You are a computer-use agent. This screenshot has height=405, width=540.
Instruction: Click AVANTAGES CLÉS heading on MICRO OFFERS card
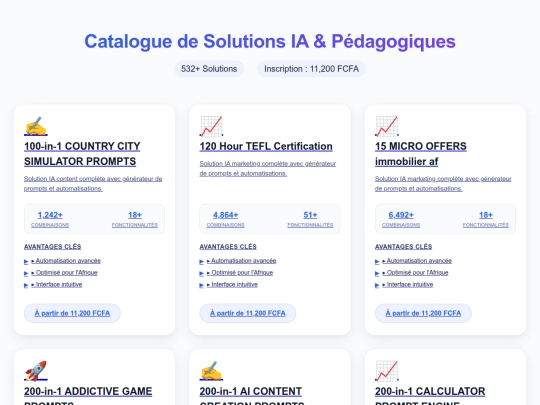(x=403, y=247)
